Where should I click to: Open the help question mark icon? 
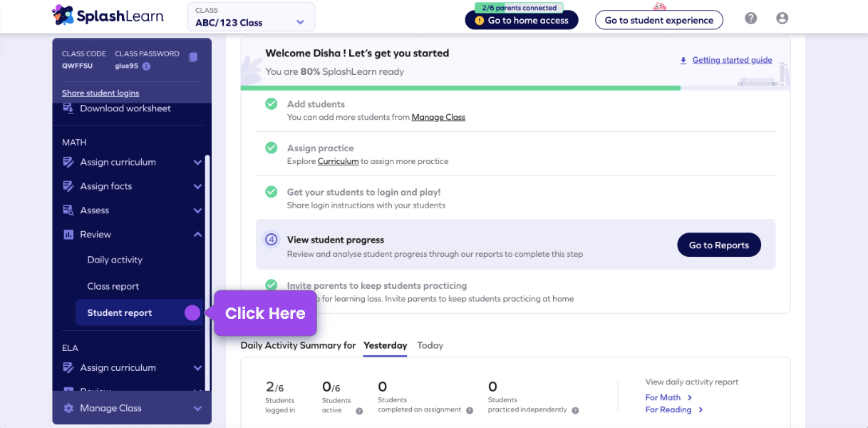[x=750, y=18]
